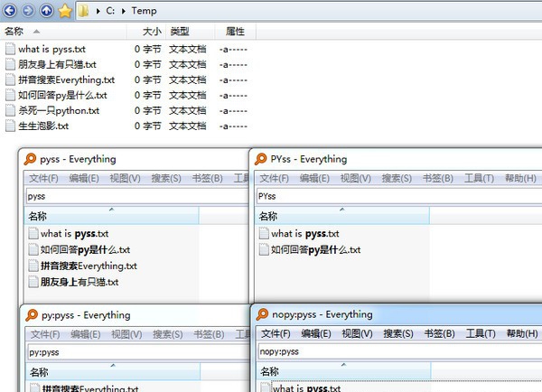Click the Up folder arrow icon
The width and height of the screenshot is (542, 392).
click(47, 11)
